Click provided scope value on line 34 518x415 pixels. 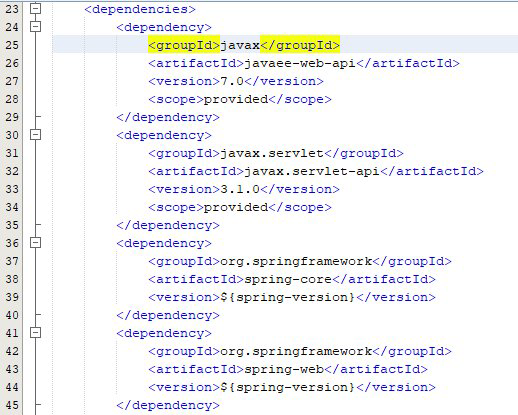tap(236, 207)
